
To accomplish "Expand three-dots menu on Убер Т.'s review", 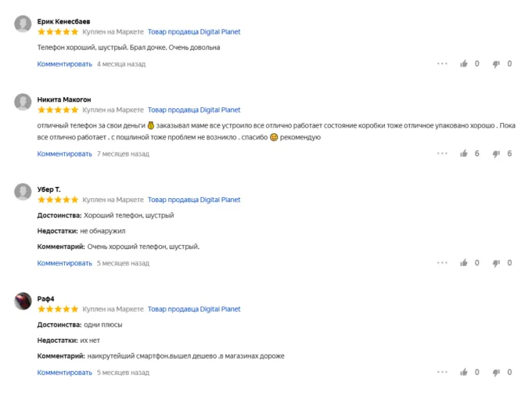I will tap(442, 263).
